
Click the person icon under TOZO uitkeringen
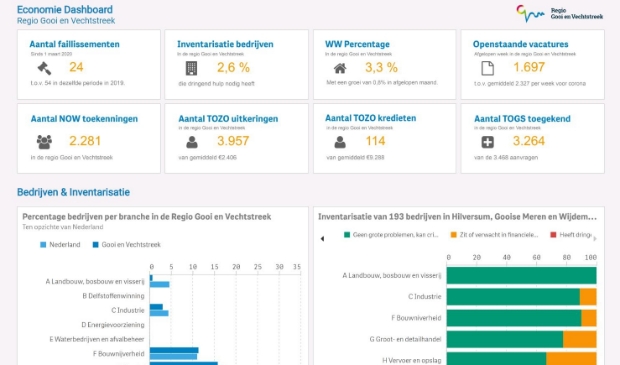point(192,142)
